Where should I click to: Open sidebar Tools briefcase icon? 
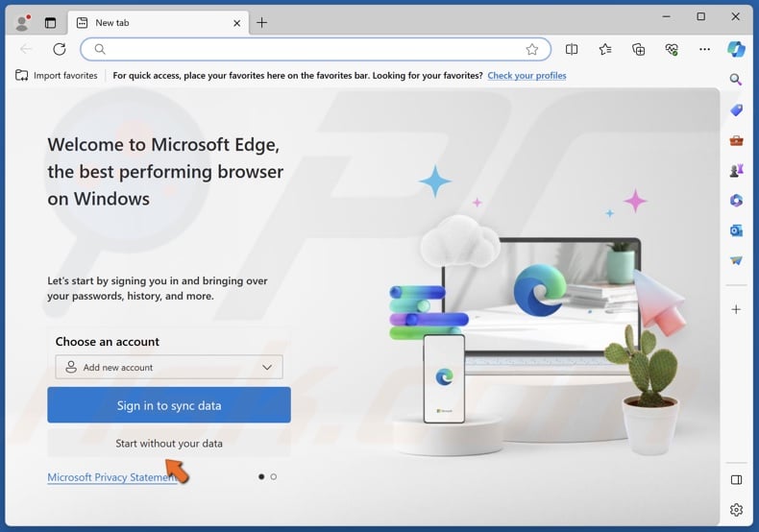(x=736, y=141)
